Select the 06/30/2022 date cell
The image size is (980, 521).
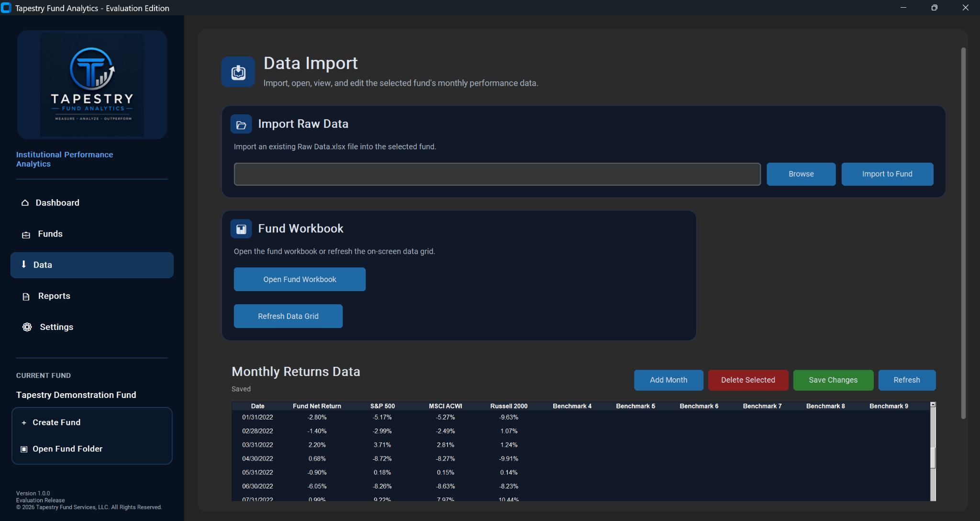coord(257,487)
